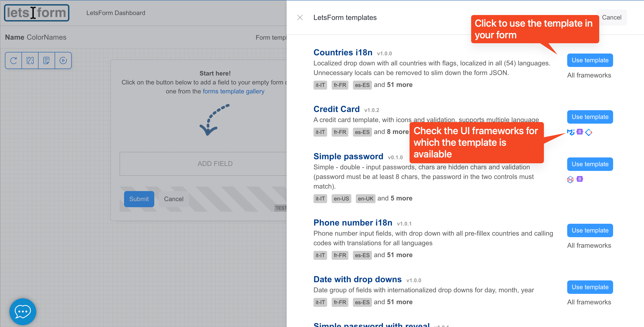The height and width of the screenshot is (327, 644).
Task: Click the forms template gallery link
Action: click(x=233, y=91)
